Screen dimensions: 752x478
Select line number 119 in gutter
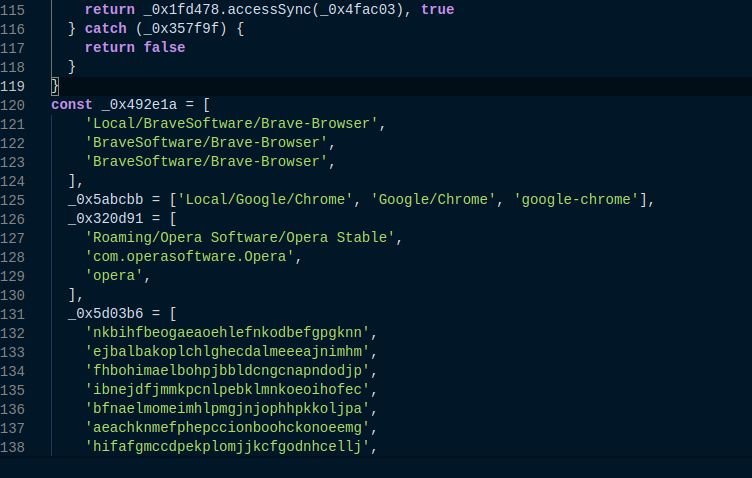coord(12,86)
